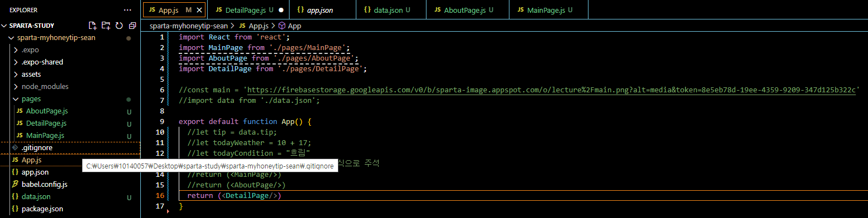Open package.json from the file tree

42,209
